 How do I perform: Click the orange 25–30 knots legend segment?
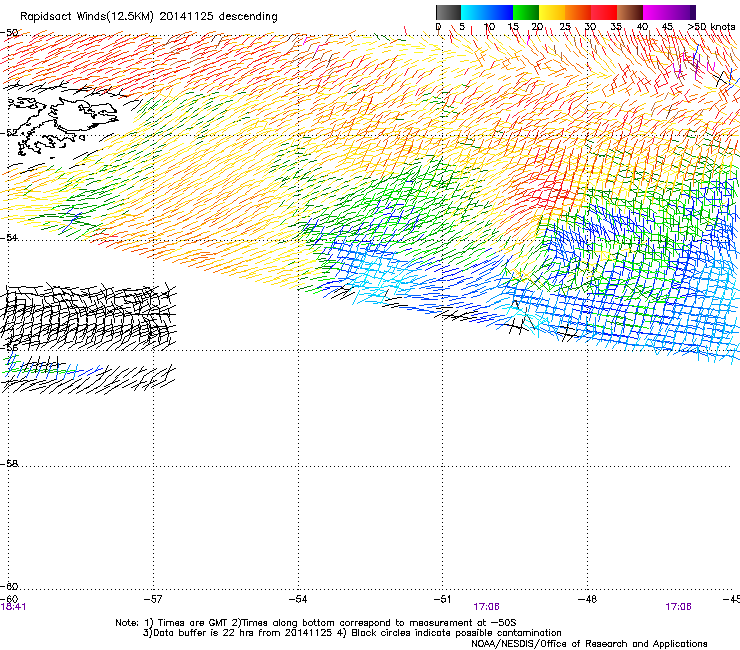(x=578, y=12)
